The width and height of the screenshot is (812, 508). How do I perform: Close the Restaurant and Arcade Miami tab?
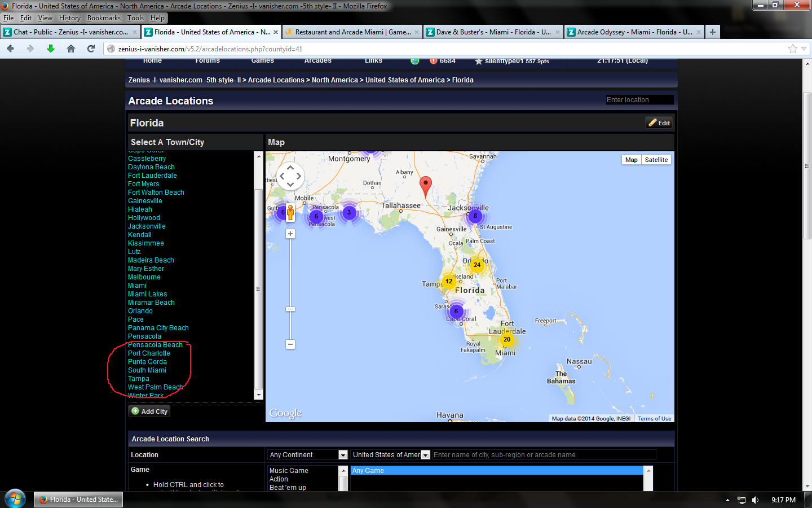point(417,32)
